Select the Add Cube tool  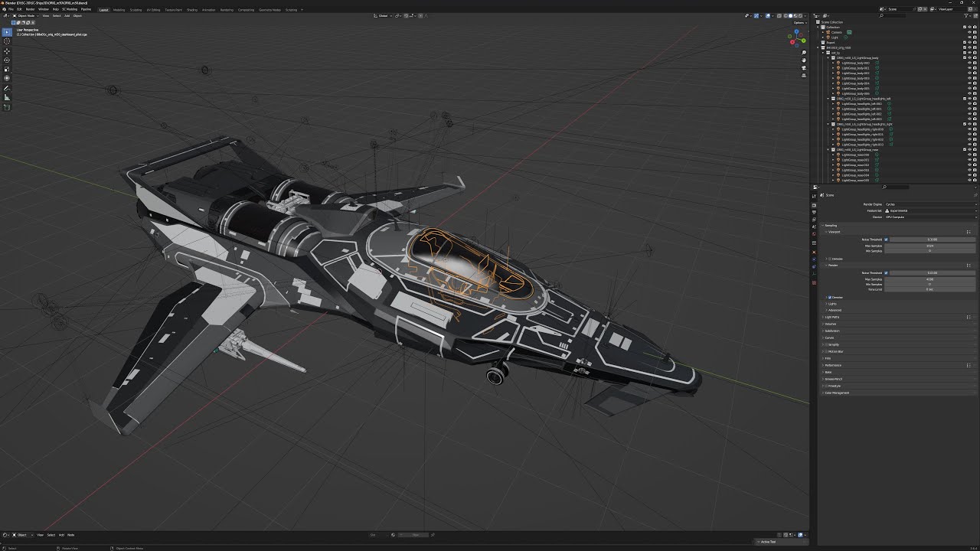click(8, 107)
